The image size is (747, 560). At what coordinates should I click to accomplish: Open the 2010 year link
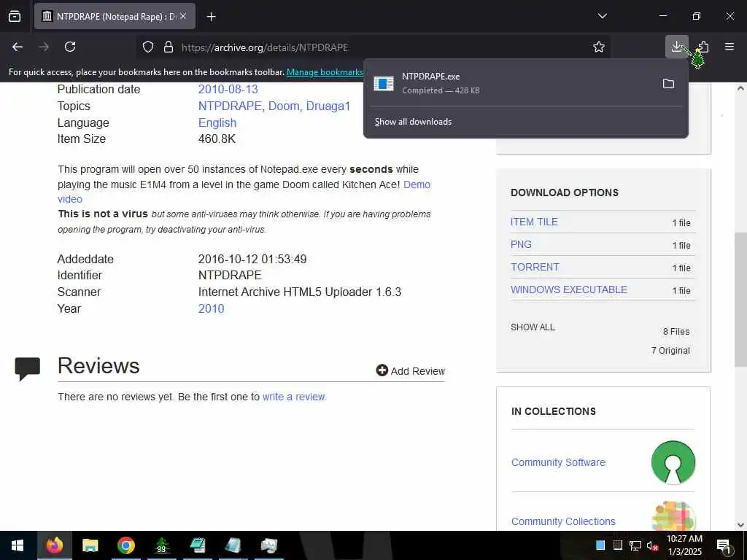coord(211,308)
